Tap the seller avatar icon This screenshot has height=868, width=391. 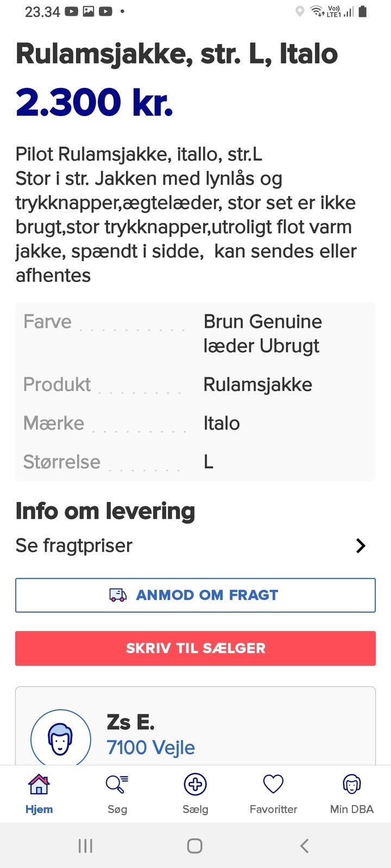click(61, 739)
